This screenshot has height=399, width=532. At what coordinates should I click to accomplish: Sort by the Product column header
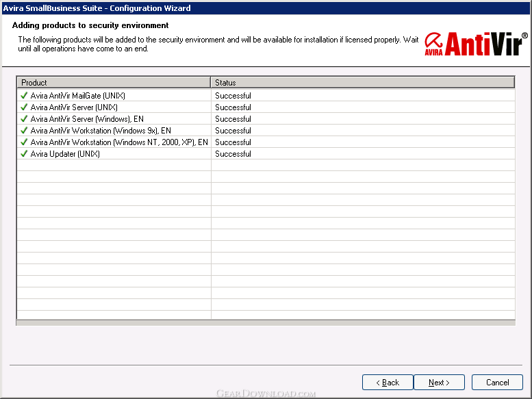pyautogui.click(x=114, y=82)
